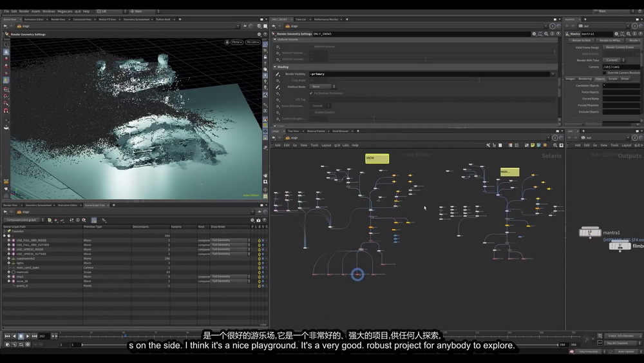
Task: Click the pin icon in Scene View path bar
Action: 245,26
